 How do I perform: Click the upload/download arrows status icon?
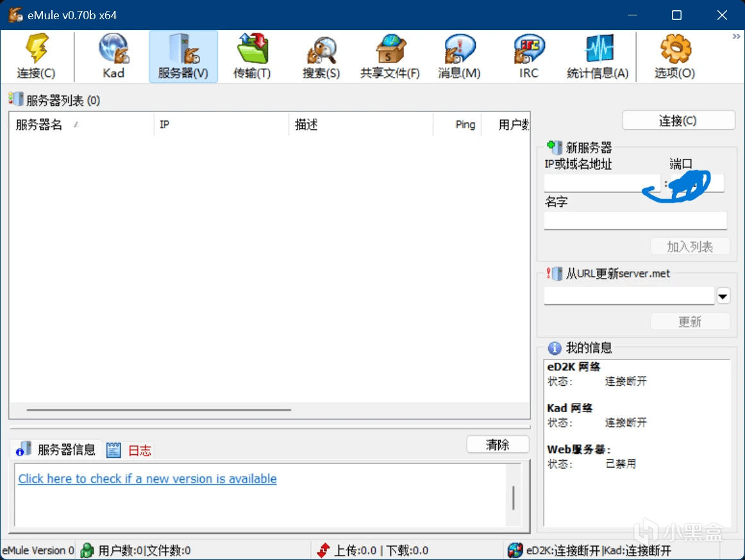pyautogui.click(x=323, y=550)
